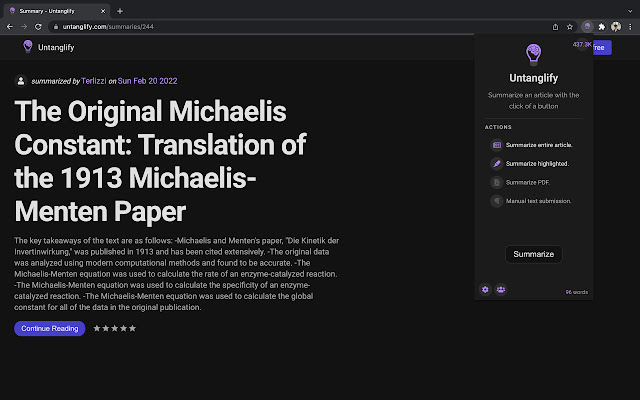Click the Untanglify logo in site header

click(48, 47)
